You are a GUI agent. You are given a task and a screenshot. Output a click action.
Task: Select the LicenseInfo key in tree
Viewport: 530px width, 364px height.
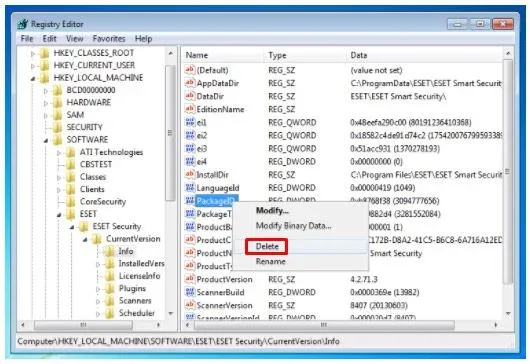pyautogui.click(x=139, y=276)
